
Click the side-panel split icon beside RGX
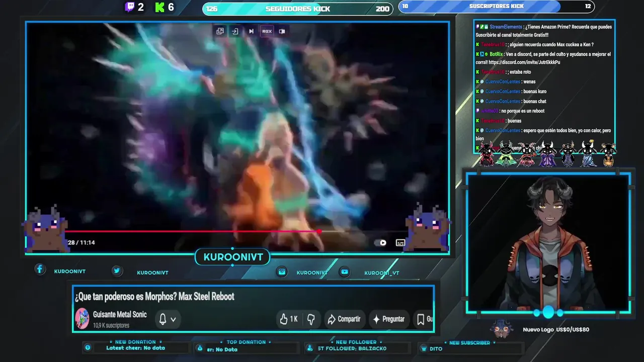[x=282, y=31]
